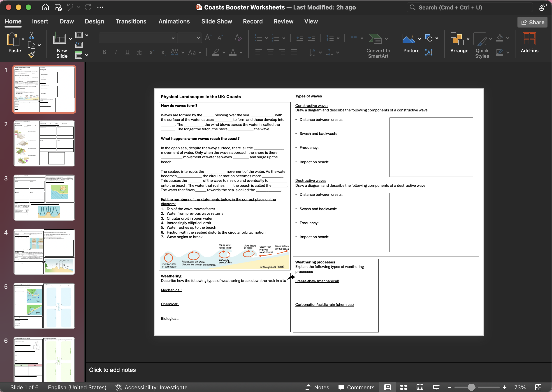This screenshot has width=552, height=392.
Task: Click the Cut scissors icon
Action: tap(31, 35)
